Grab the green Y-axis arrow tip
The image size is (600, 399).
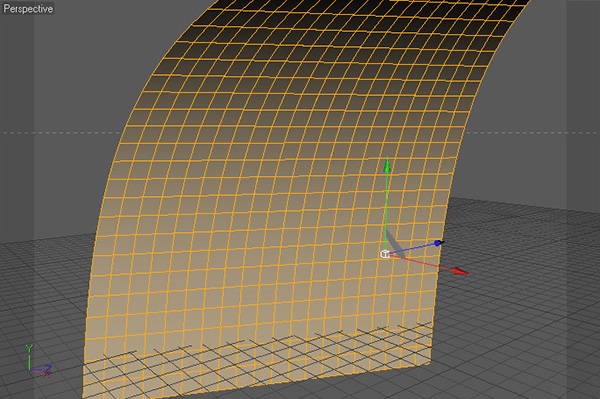click(x=387, y=164)
